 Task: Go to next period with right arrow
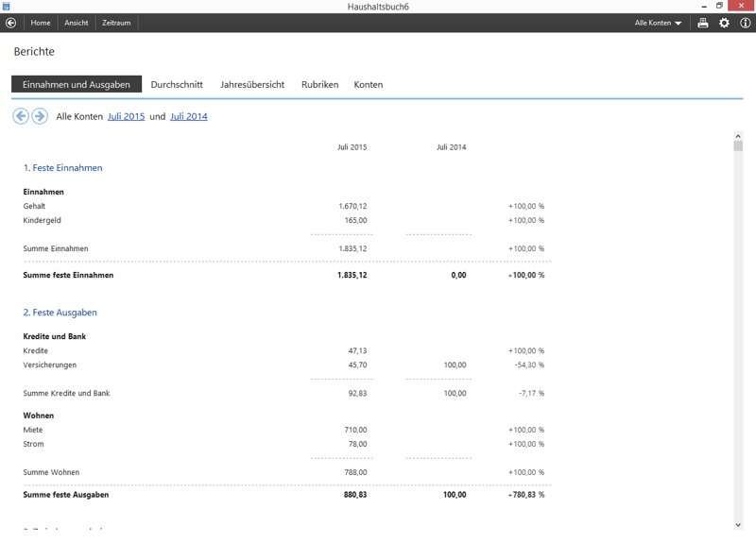[x=40, y=116]
